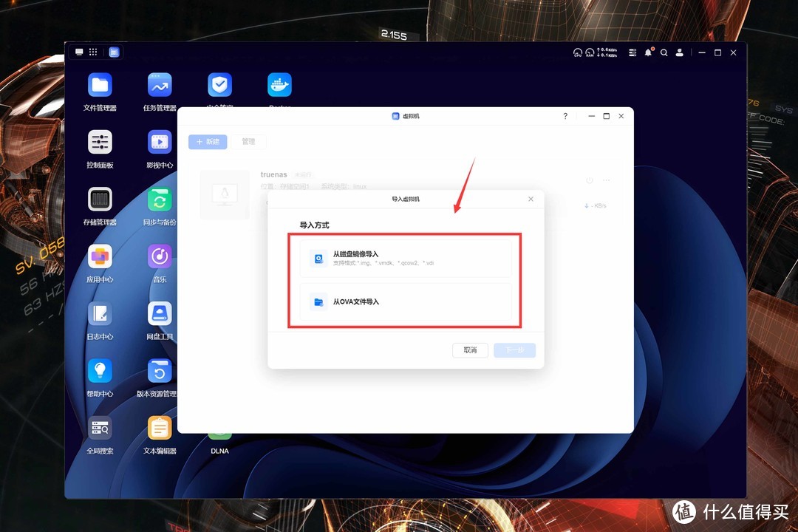798x532 pixels.
Task: Switch to the 管理 tab
Action: (249, 141)
